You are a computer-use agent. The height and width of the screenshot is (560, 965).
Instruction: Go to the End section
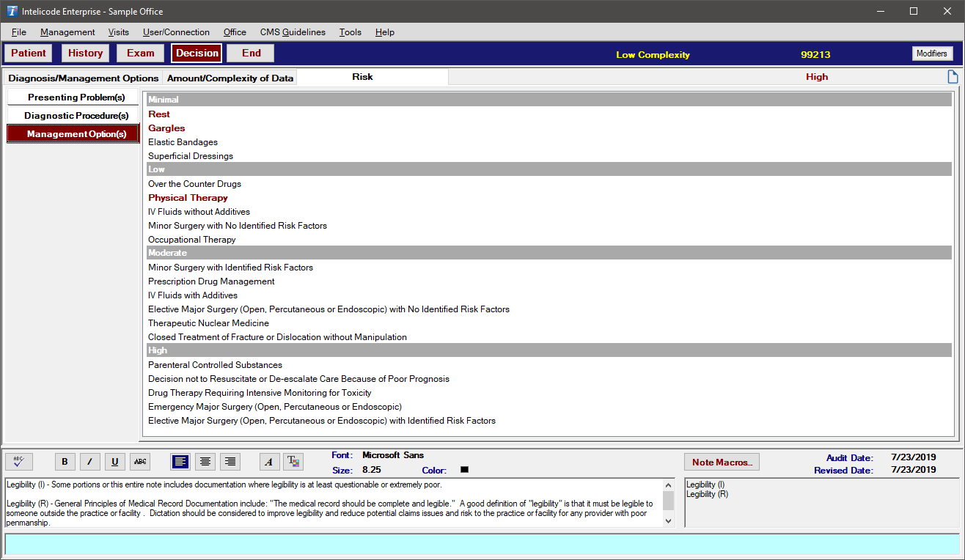coord(251,53)
